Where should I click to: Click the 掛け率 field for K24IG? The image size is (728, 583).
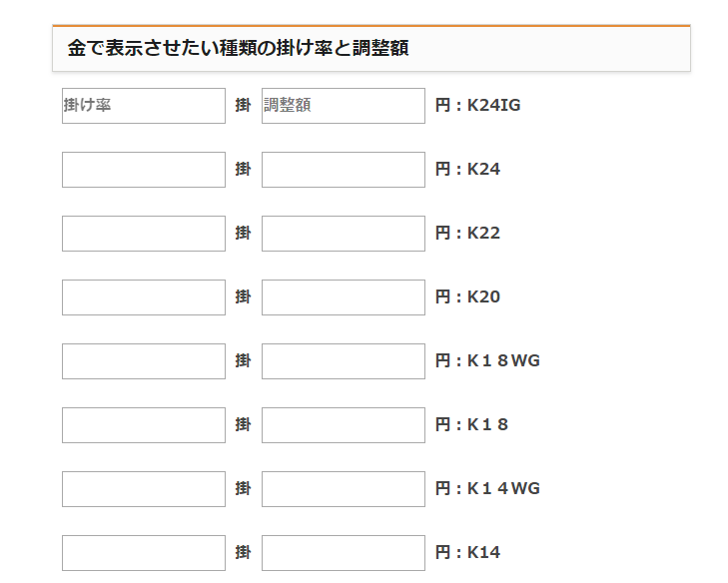coord(144,106)
